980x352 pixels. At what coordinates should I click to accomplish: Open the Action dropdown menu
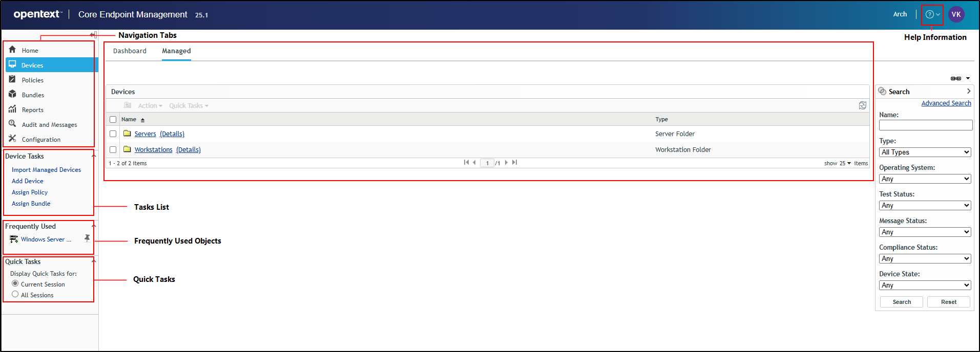tap(150, 105)
